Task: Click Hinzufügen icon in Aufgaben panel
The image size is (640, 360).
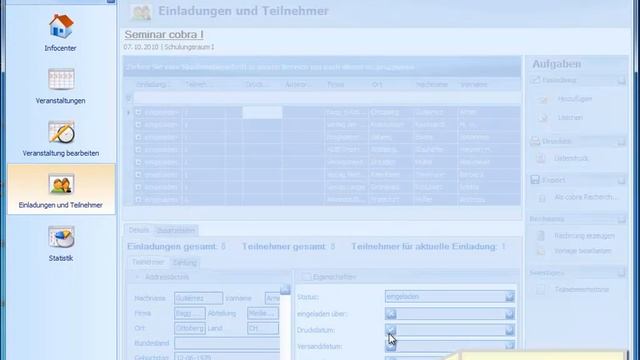Action: pyautogui.click(x=543, y=99)
